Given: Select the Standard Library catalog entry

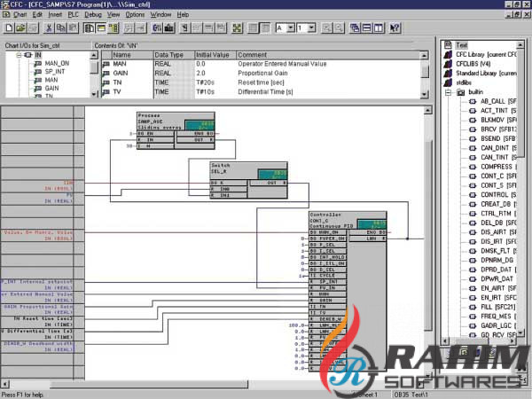Looking at the screenshot, I should (x=486, y=74).
